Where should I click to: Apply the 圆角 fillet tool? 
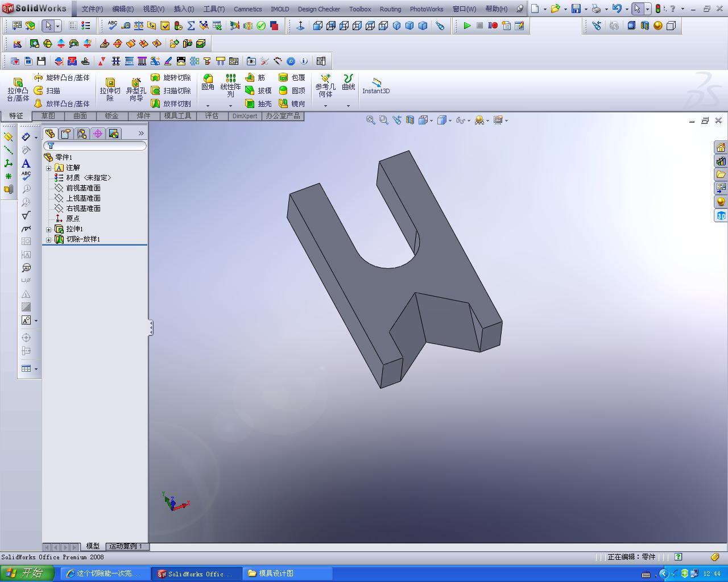(x=208, y=82)
